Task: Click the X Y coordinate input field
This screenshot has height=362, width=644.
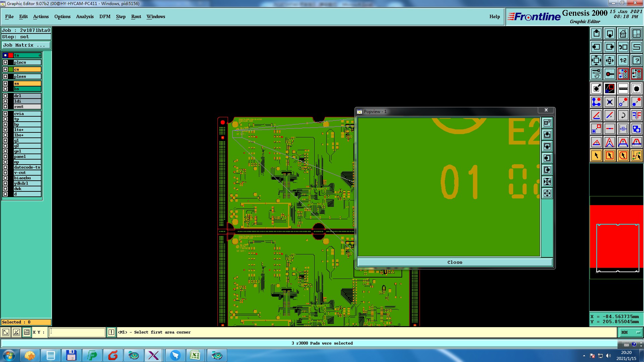Action: coord(77,332)
